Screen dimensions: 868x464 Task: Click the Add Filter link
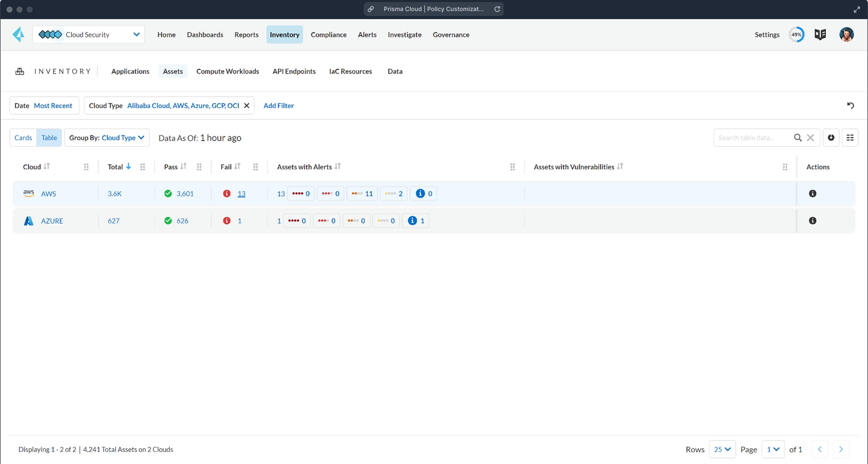click(x=279, y=105)
